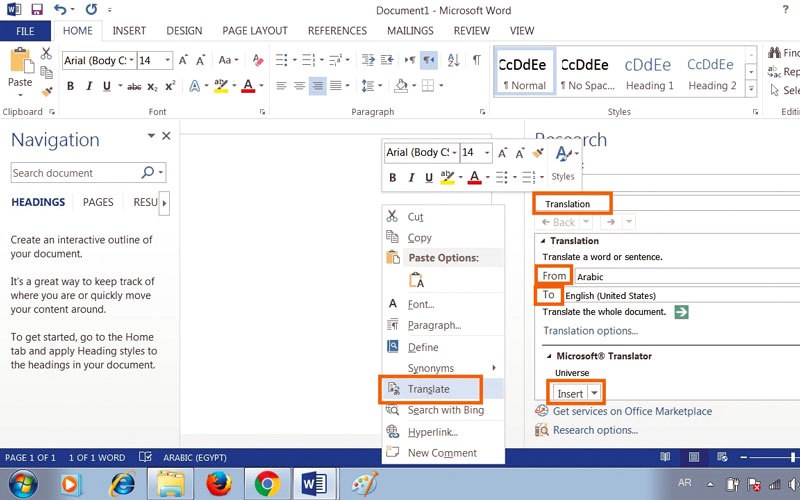Switch to the PAGE LAYOUT ribbon tab
This screenshot has height=500, width=800.
[x=254, y=31]
